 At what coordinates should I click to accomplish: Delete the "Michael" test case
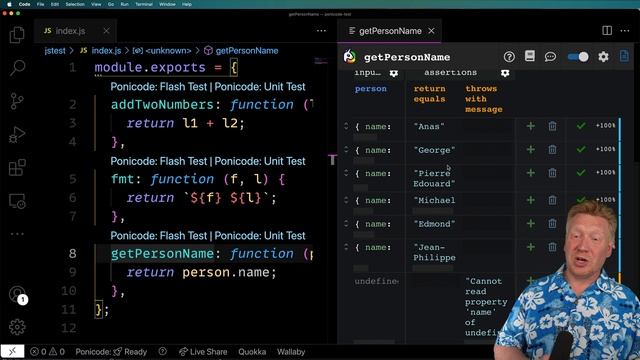click(x=552, y=200)
